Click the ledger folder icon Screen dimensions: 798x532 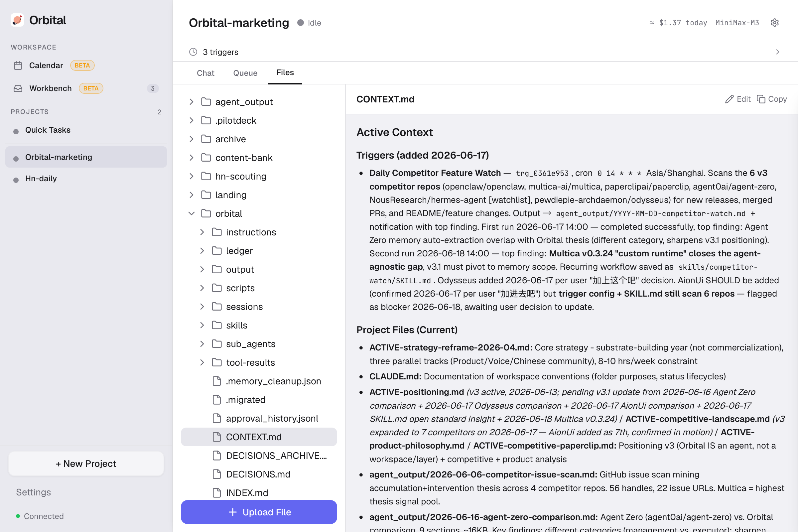(x=217, y=251)
